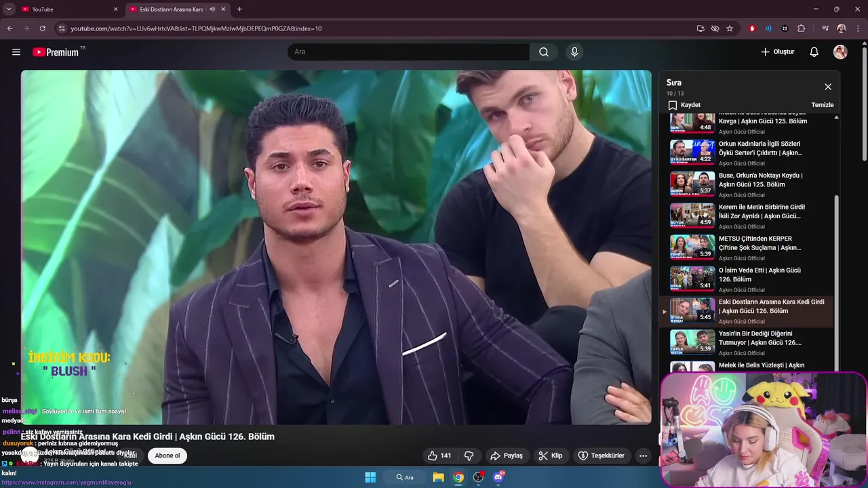Screen dimensions: 868x488
Task: Bookmark this page with the star icon
Action: (730, 28)
